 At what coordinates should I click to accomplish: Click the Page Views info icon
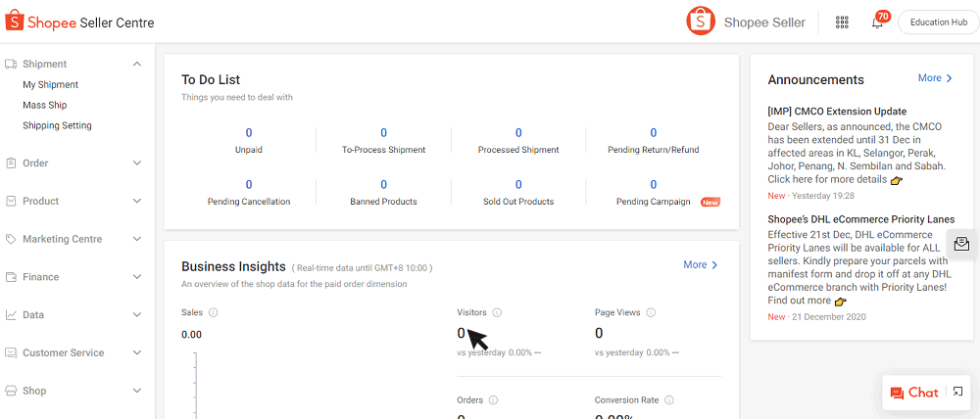tap(651, 312)
